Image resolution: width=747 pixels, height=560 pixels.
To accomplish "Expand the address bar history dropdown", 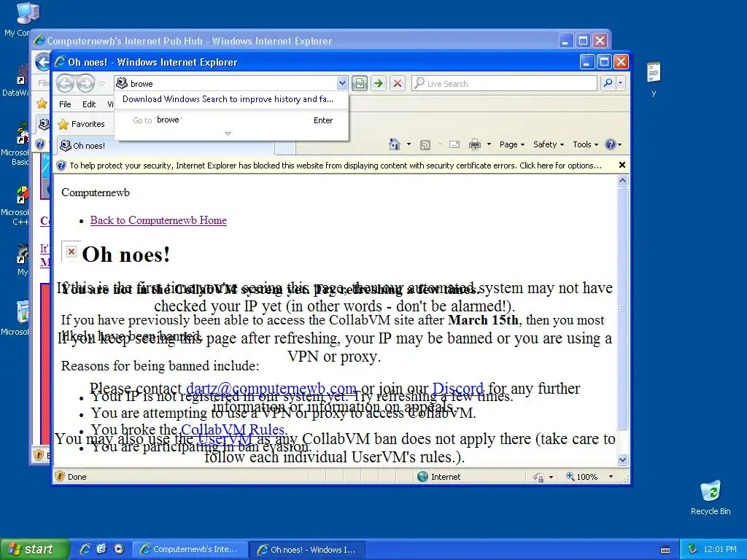I will coord(342,84).
